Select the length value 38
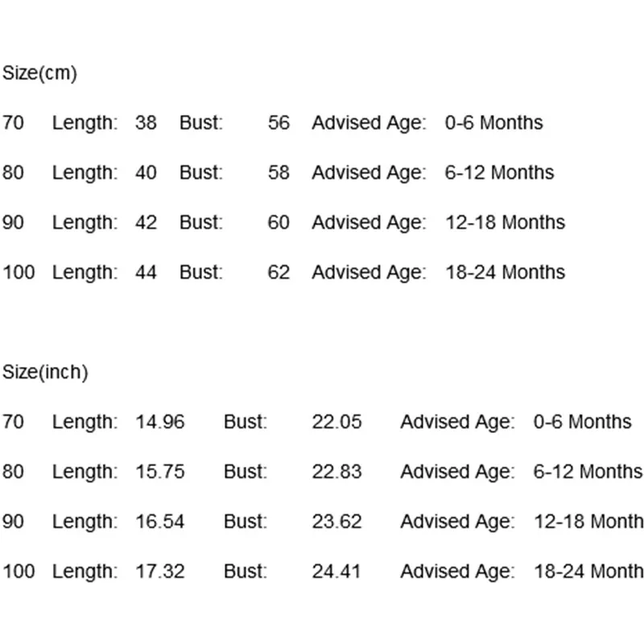Image resolution: width=644 pixels, height=644 pixels. tap(146, 123)
